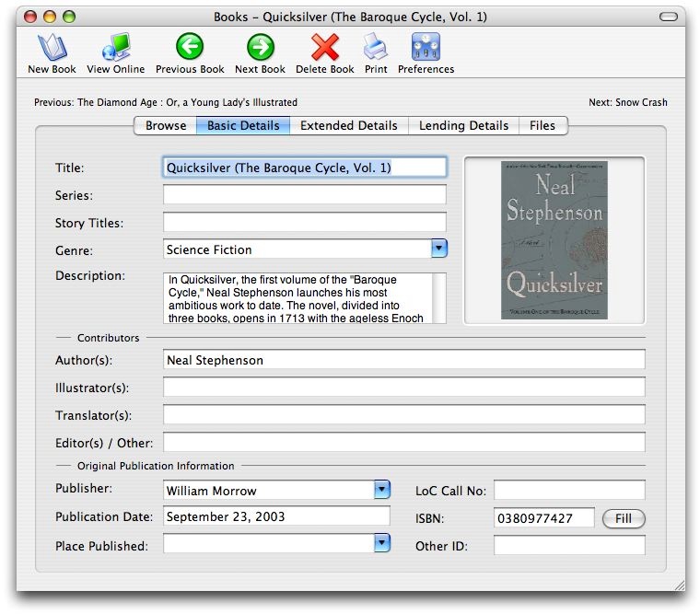700x614 pixels.
Task: Click inside the Description text area
Action: point(297,298)
